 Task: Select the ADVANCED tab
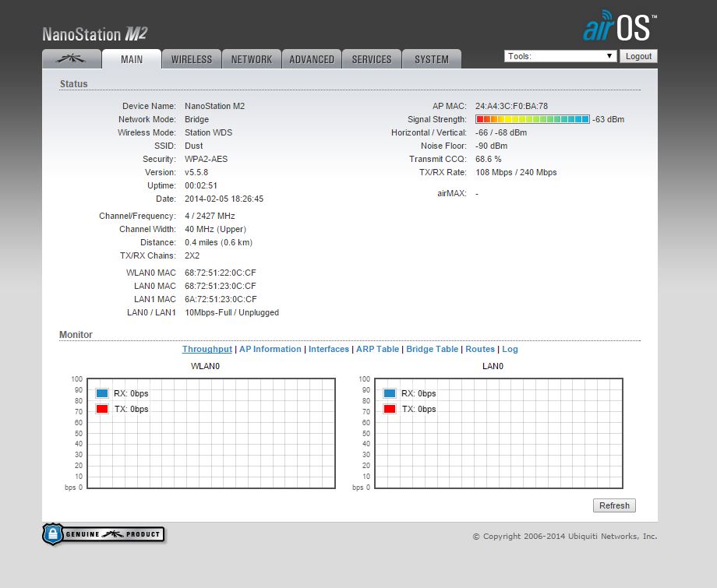(x=312, y=59)
